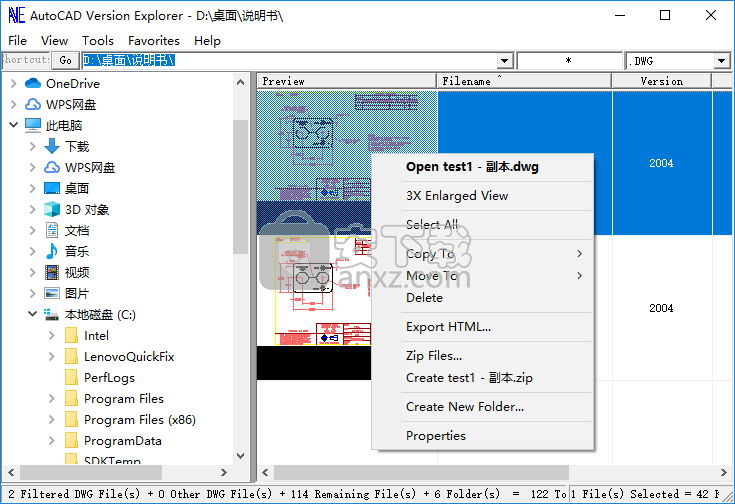This screenshot has height=504, width=735.
Task: Click the 音乐 music note icon
Action: point(52,251)
